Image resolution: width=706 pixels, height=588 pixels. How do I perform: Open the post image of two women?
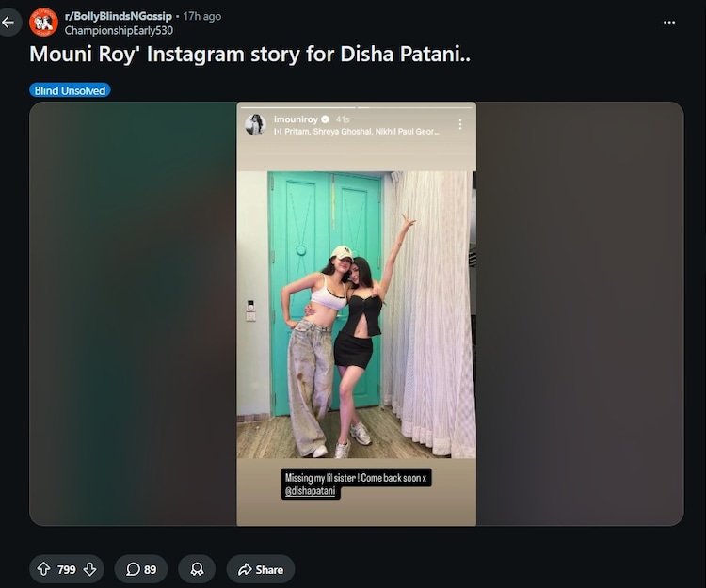(x=356, y=314)
